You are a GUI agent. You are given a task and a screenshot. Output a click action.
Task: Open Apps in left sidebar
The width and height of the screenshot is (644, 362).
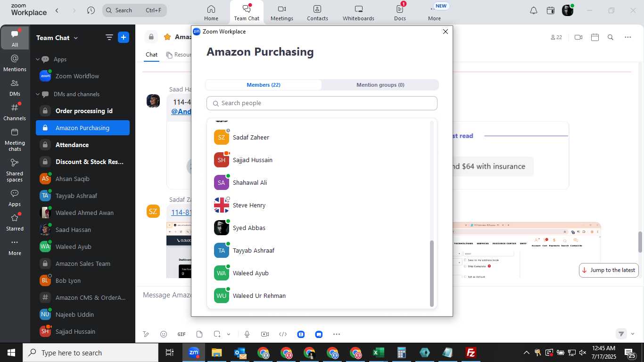click(x=15, y=198)
